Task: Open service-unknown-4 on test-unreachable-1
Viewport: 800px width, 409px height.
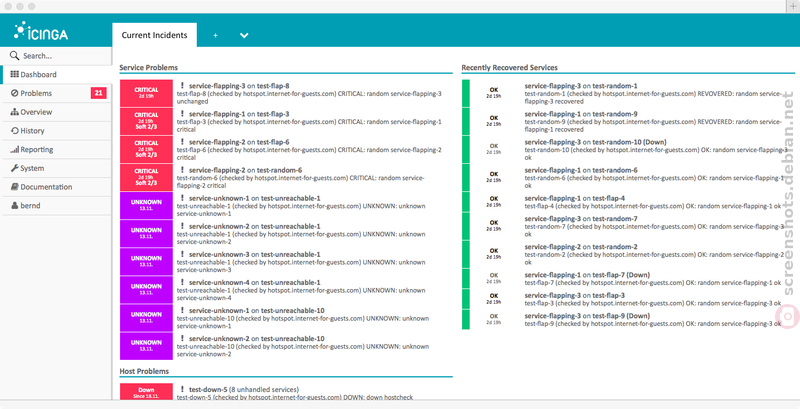Action: [255, 282]
